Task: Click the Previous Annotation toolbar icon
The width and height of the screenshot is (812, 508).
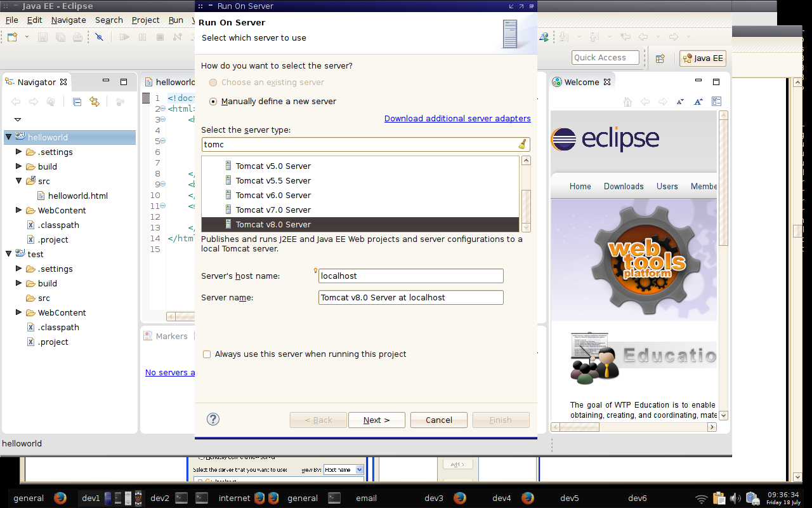Action: tap(594, 37)
